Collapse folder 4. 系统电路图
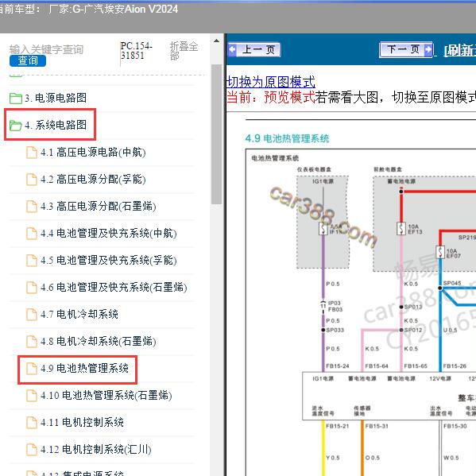476x476 pixels. 56,125
